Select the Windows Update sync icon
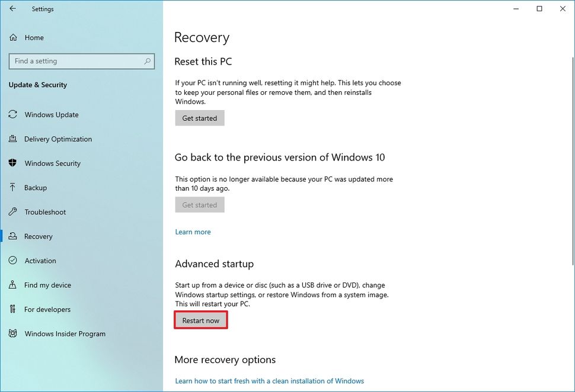 [12, 114]
